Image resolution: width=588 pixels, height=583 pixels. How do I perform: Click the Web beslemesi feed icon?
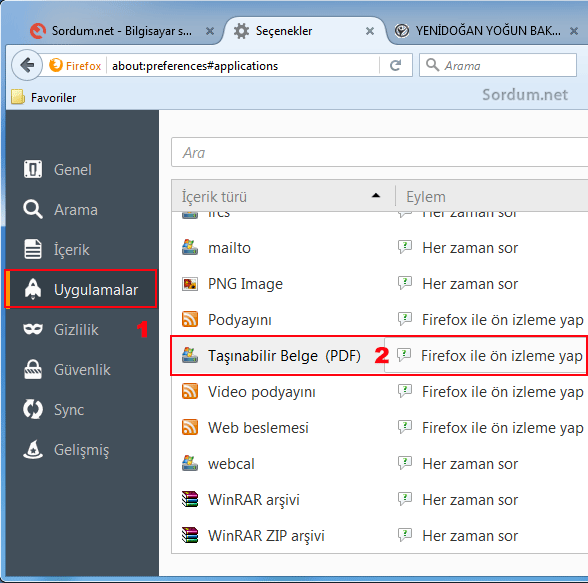pyautogui.click(x=190, y=427)
